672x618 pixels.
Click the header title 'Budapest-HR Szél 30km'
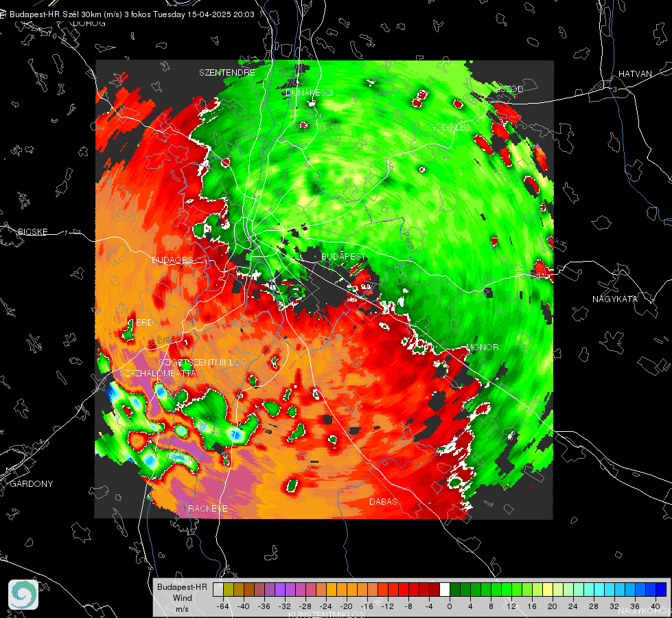[54, 14]
